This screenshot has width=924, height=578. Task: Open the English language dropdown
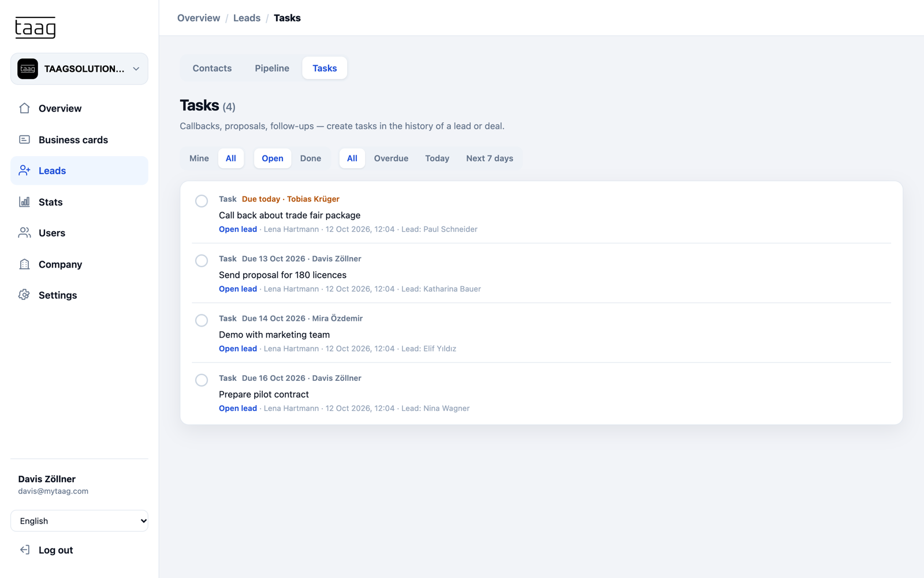click(79, 521)
